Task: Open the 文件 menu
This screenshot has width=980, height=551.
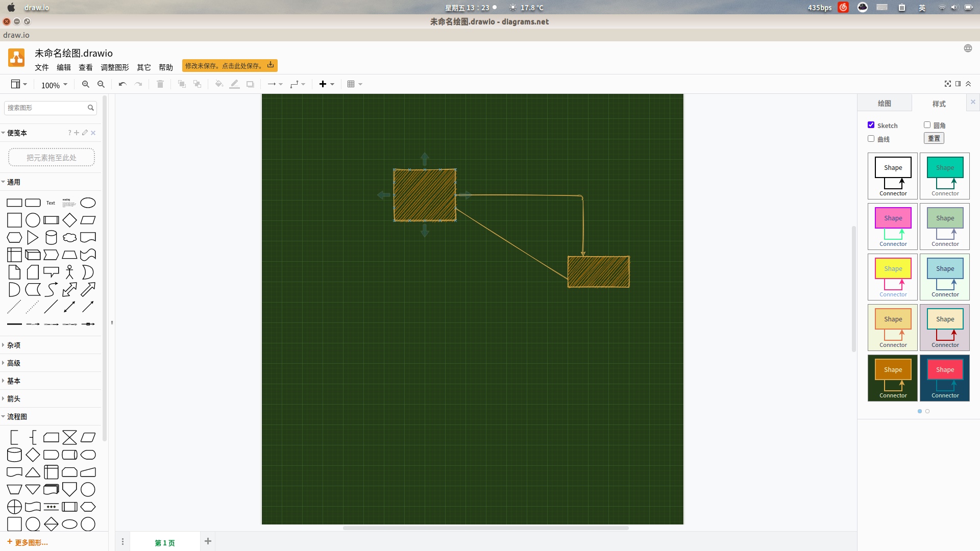Action: point(42,67)
